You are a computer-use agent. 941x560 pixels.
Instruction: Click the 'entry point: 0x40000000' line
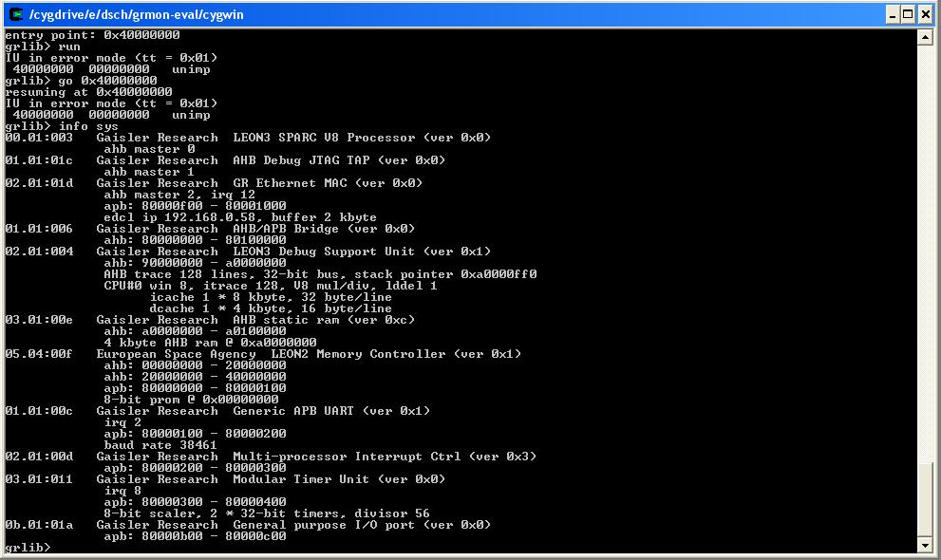[x=92, y=35]
